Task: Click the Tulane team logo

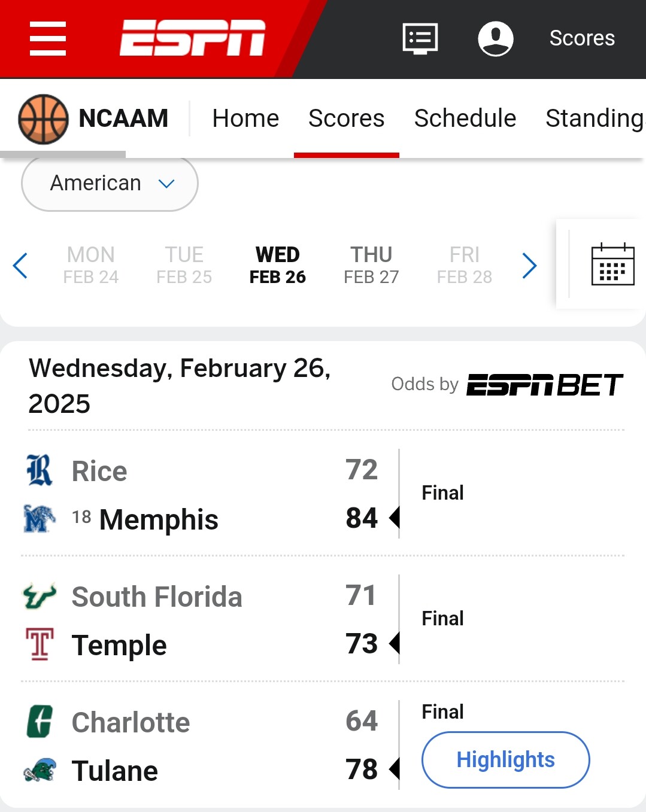Action: coord(40,770)
